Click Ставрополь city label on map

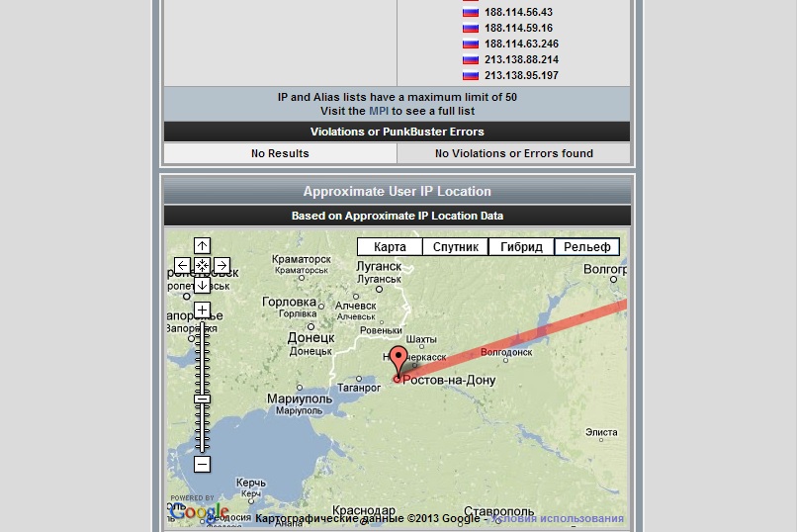[x=499, y=510]
